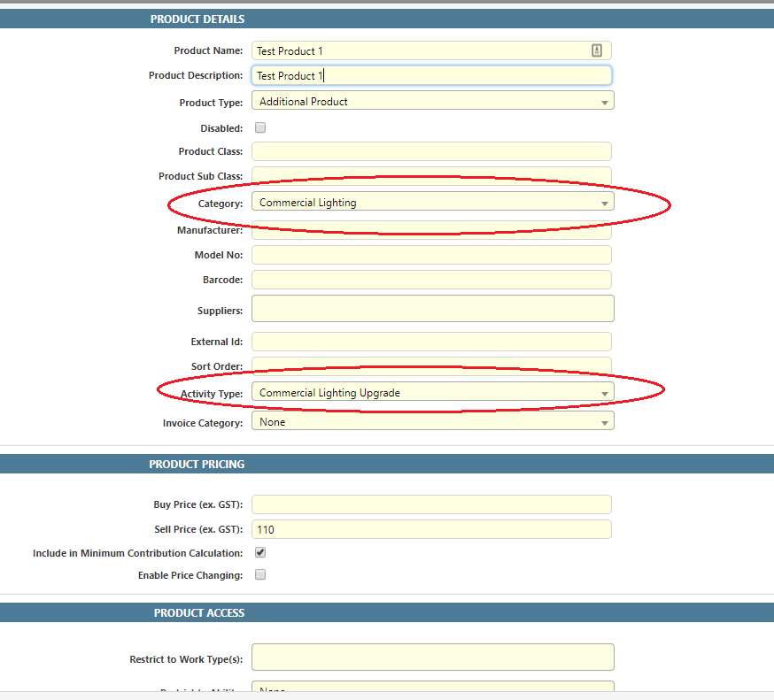
Task: Enable the Price Changing checkbox
Action: click(x=260, y=574)
